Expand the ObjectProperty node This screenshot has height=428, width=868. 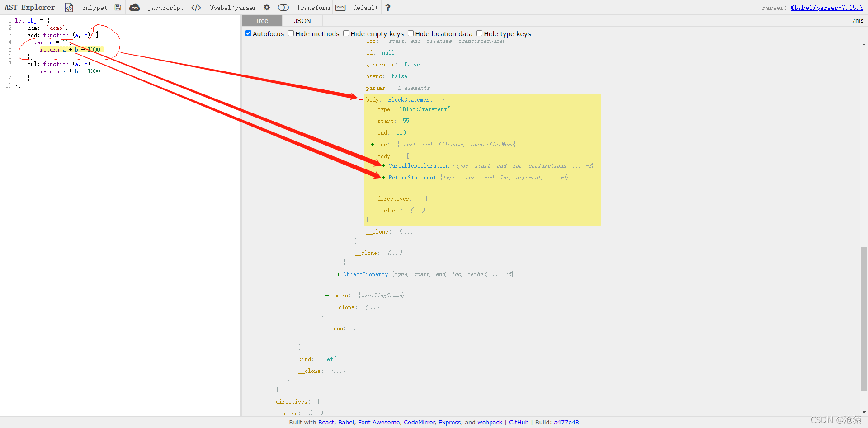(x=338, y=274)
